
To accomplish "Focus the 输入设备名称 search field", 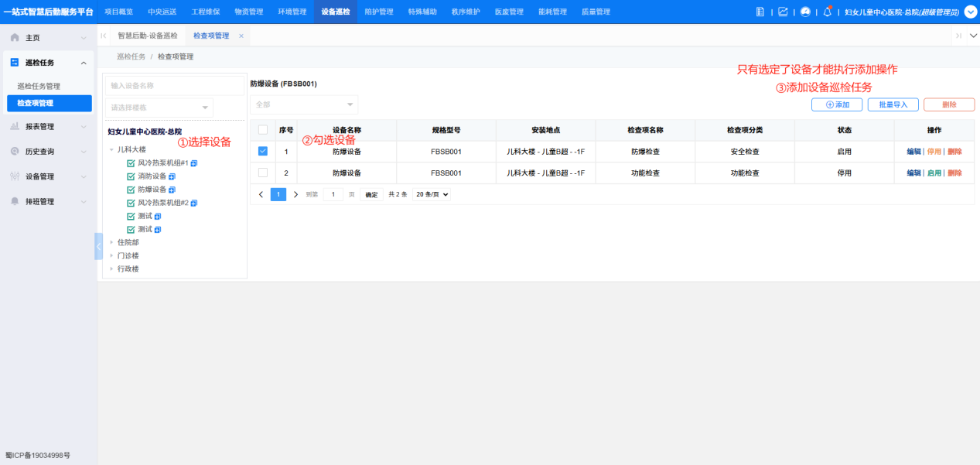I will click(175, 85).
